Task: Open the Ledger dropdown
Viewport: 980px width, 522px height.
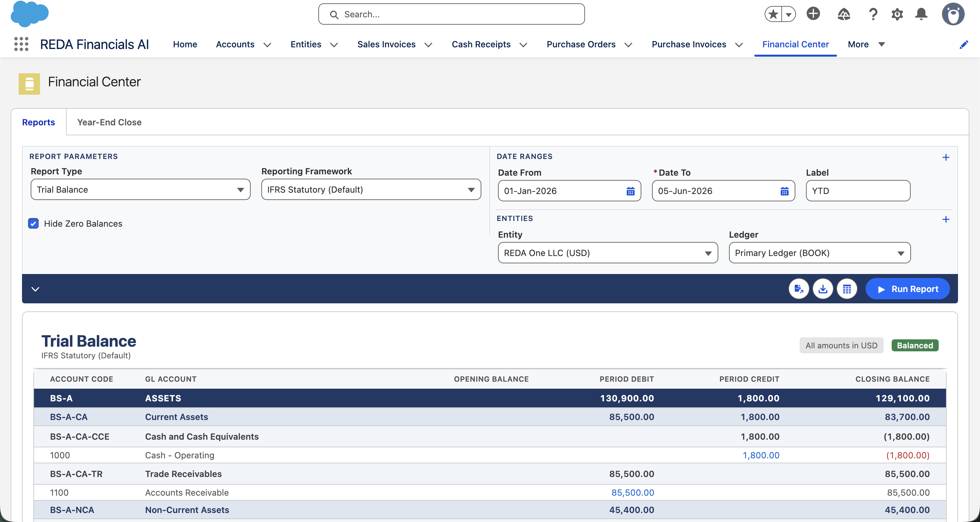Action: [x=819, y=253]
